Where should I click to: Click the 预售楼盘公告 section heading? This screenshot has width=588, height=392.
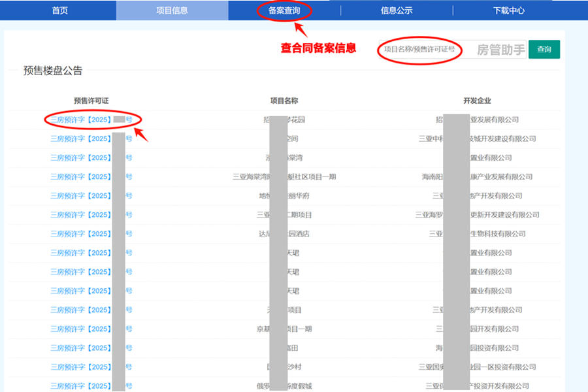(53, 71)
